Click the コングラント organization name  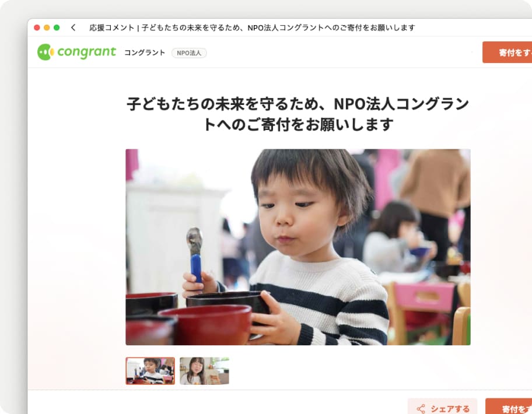pos(145,52)
